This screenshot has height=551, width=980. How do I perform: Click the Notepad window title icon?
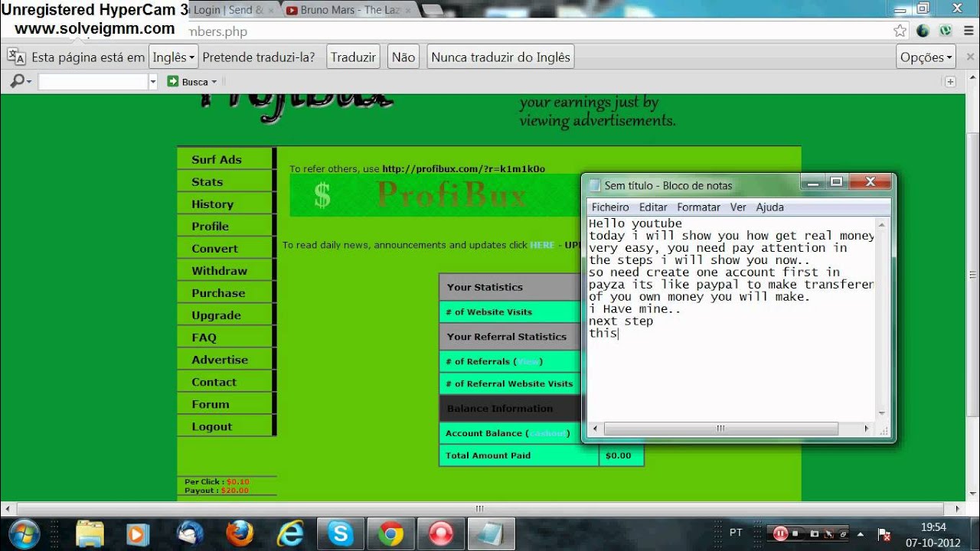tap(595, 185)
